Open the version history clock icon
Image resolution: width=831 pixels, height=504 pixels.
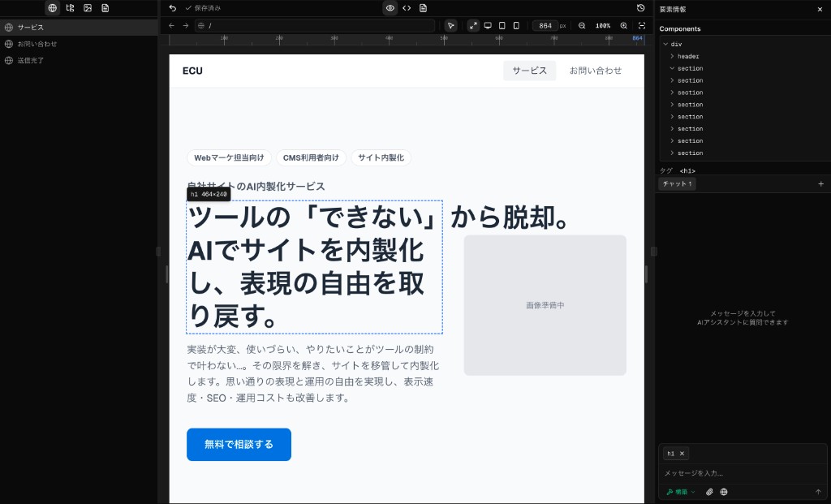point(640,8)
